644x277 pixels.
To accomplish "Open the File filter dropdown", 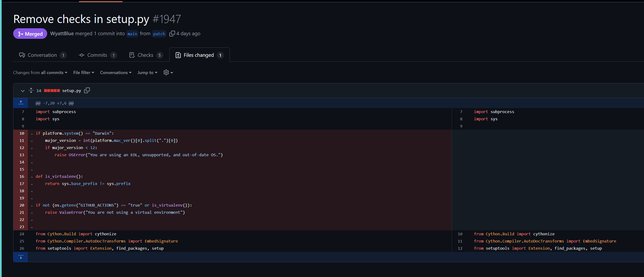I will (84, 72).
